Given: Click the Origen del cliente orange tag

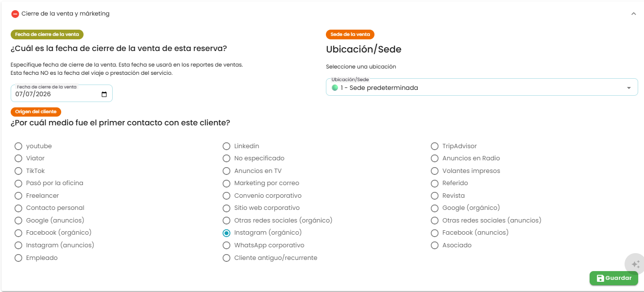Looking at the screenshot, I should [36, 112].
